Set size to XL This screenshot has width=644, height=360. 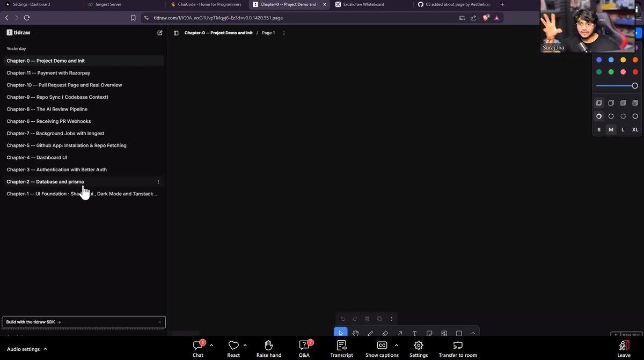635,130
